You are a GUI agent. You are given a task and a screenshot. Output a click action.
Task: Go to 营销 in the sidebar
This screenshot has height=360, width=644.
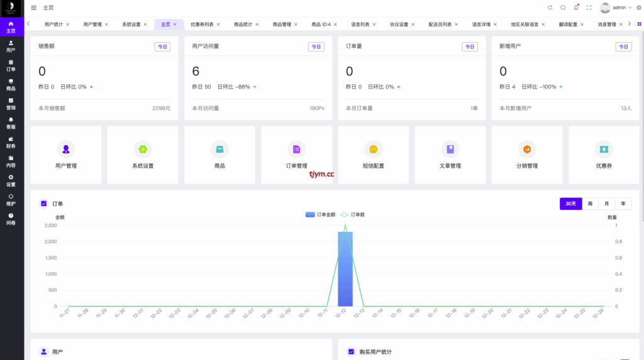point(11,104)
